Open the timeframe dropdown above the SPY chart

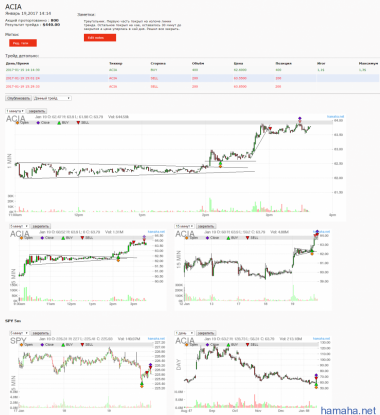pos(19,333)
